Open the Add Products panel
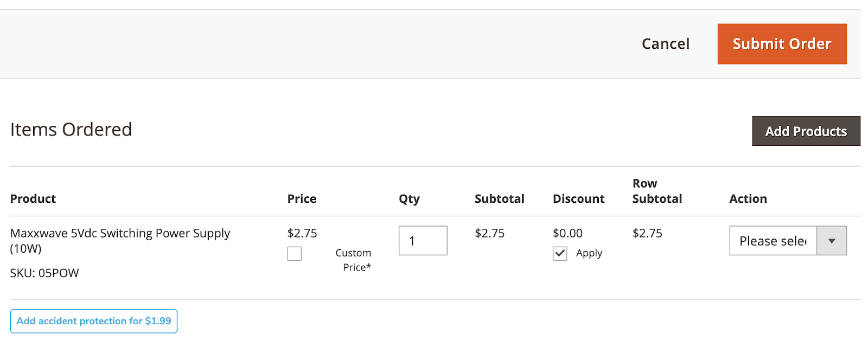Screen dimensions: 868x347 (x=806, y=131)
